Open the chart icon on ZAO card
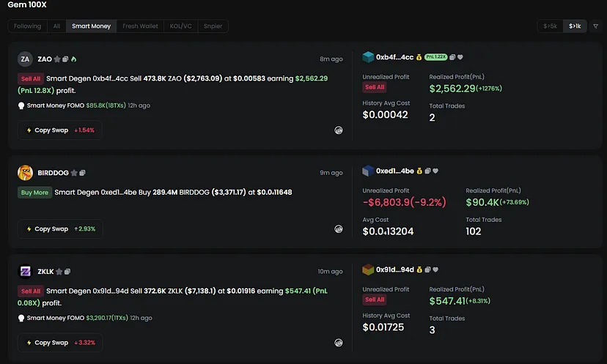607x364 pixels. pyautogui.click(x=339, y=130)
